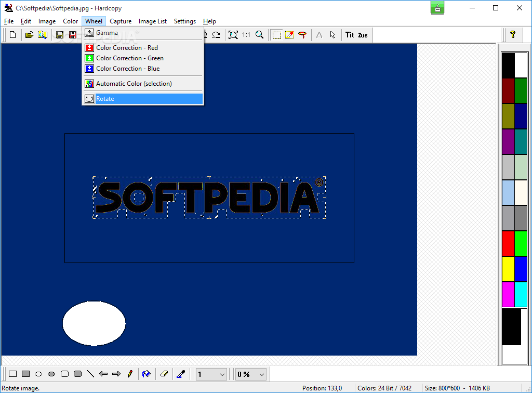Pick the magenta palette swatch

tap(508, 294)
